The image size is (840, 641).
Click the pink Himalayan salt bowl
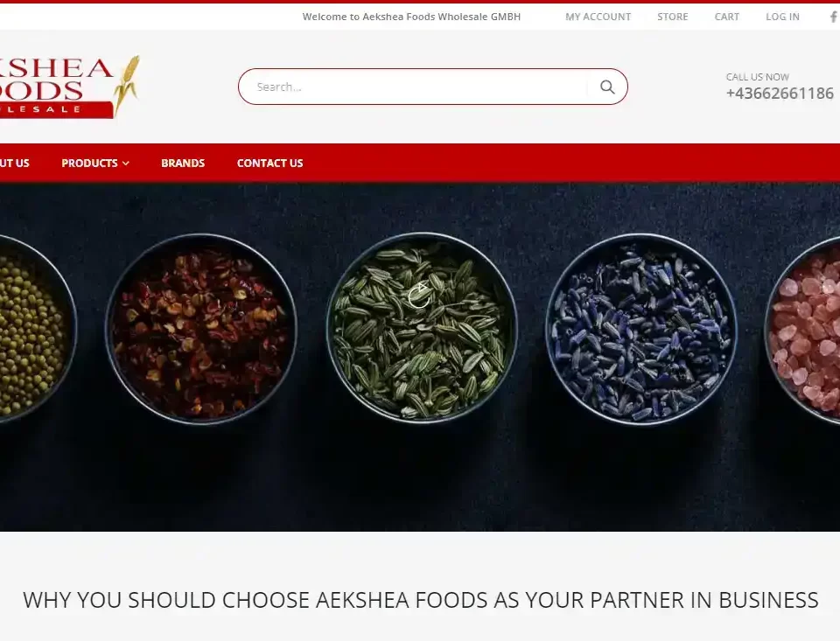[802, 331]
